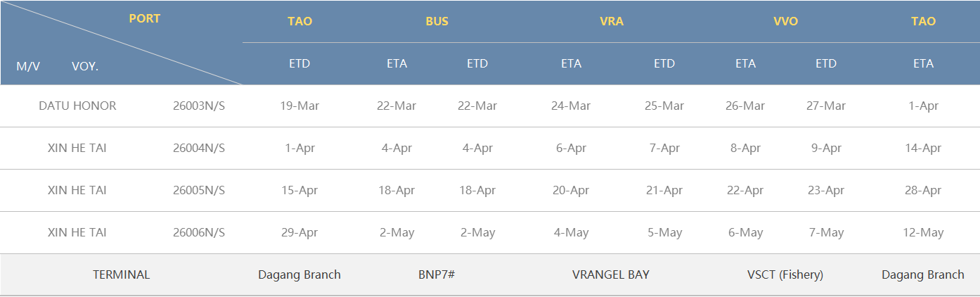Image resolution: width=980 pixels, height=297 pixels.
Task: Click the M/V header label
Action: (28, 66)
